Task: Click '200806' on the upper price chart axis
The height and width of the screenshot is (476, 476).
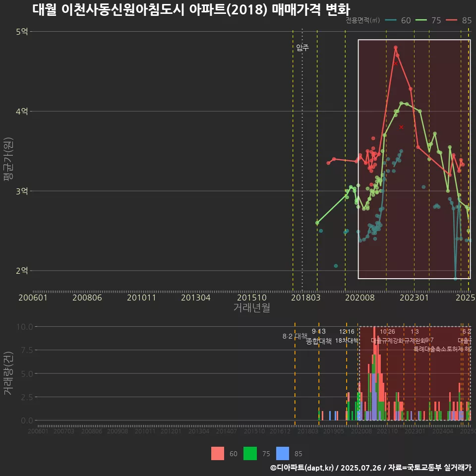Action: pos(87,297)
